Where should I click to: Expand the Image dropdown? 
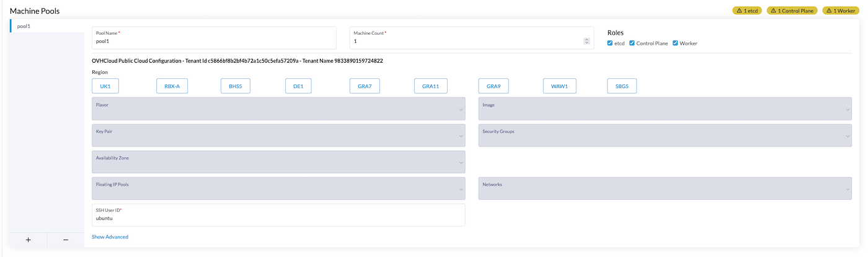665,109
